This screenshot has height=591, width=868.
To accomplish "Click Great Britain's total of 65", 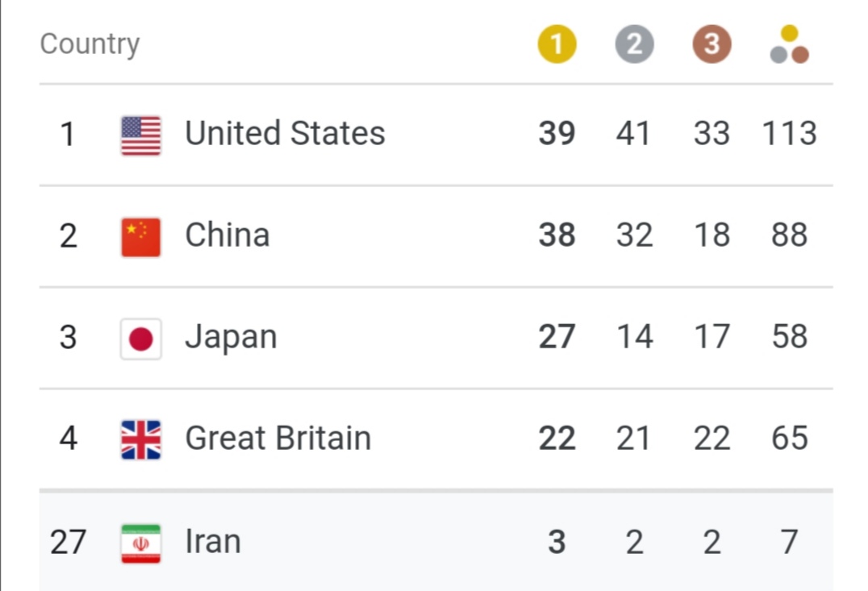I will pos(789,439).
